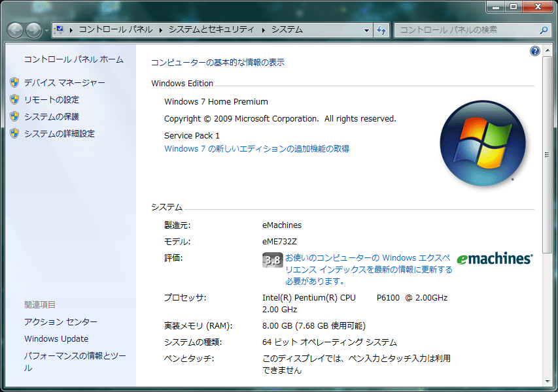Expand arrow after コントロール パネル in breadcrumb
This screenshot has height=392, width=558.
coord(161,30)
